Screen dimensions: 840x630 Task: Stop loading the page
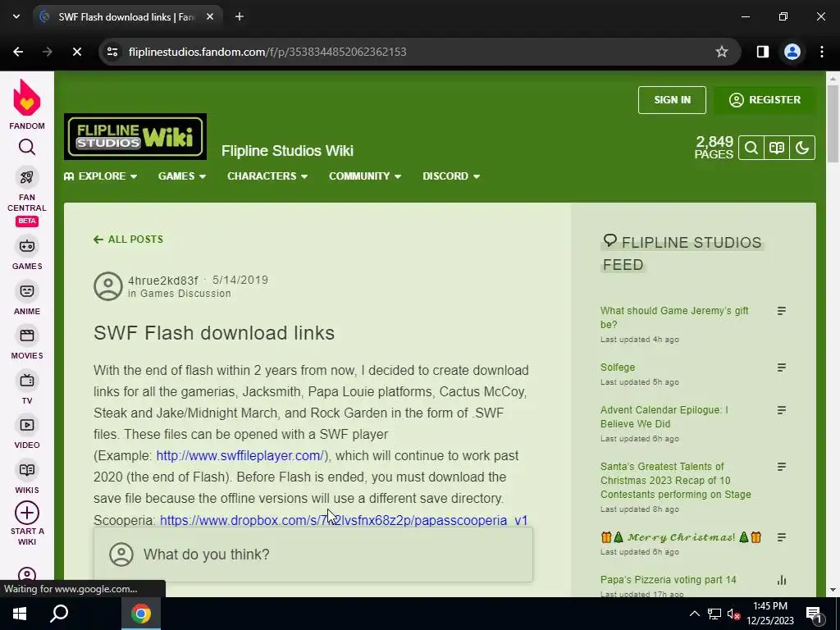[x=76, y=52]
